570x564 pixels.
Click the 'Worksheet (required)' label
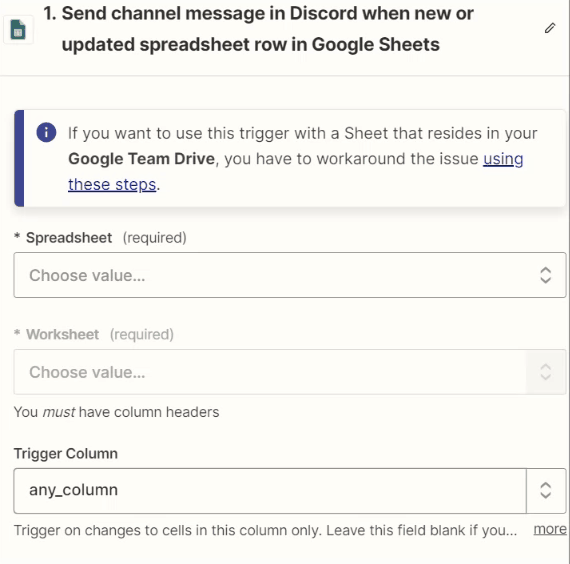click(94, 335)
